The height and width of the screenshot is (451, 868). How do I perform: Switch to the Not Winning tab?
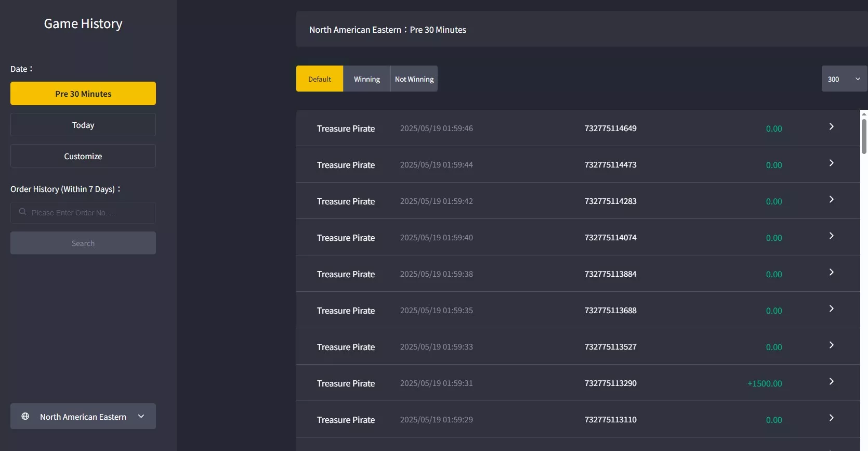point(414,79)
